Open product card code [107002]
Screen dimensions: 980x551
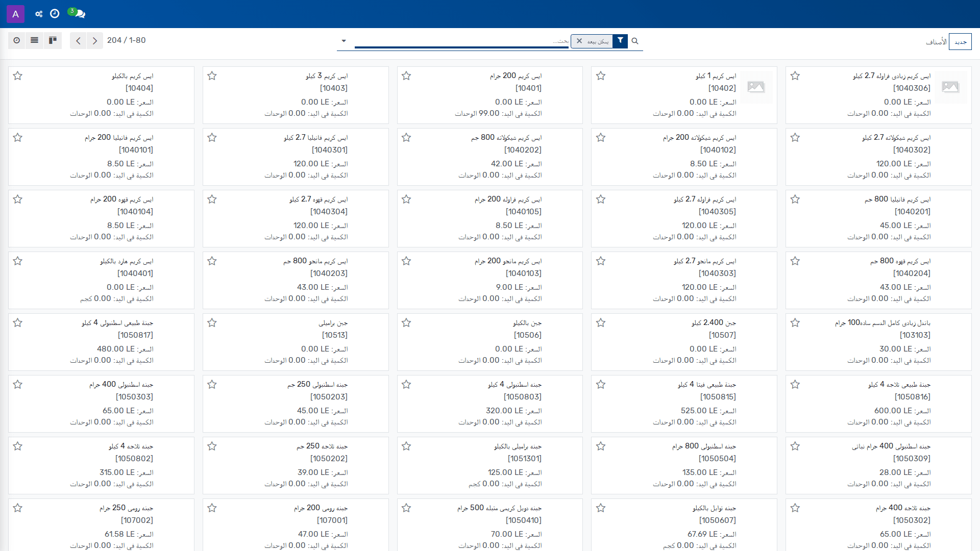137,520
